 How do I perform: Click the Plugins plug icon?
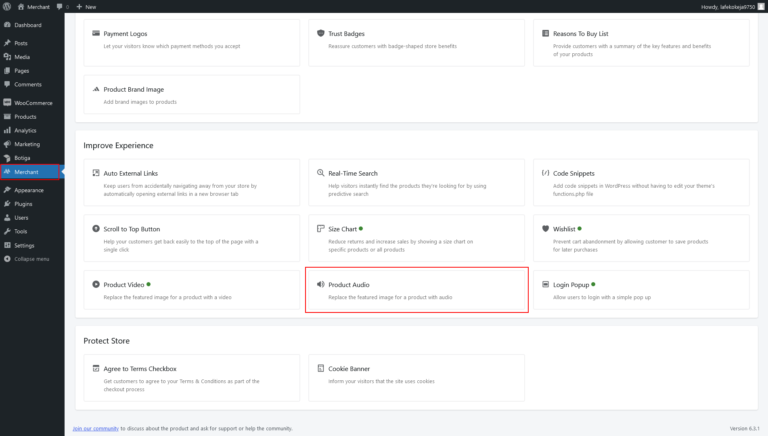pos(7,204)
